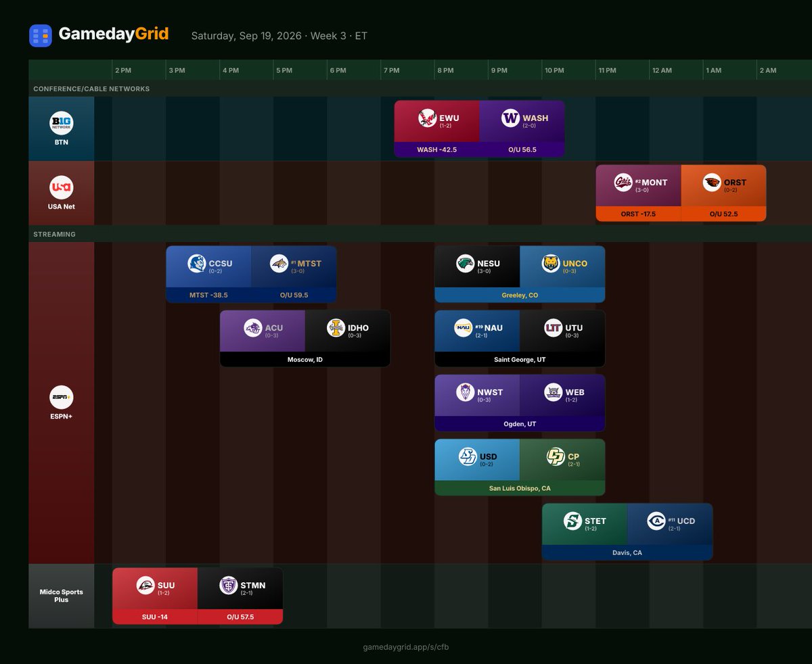Click the Conference/Cable Networks section header

(91, 89)
